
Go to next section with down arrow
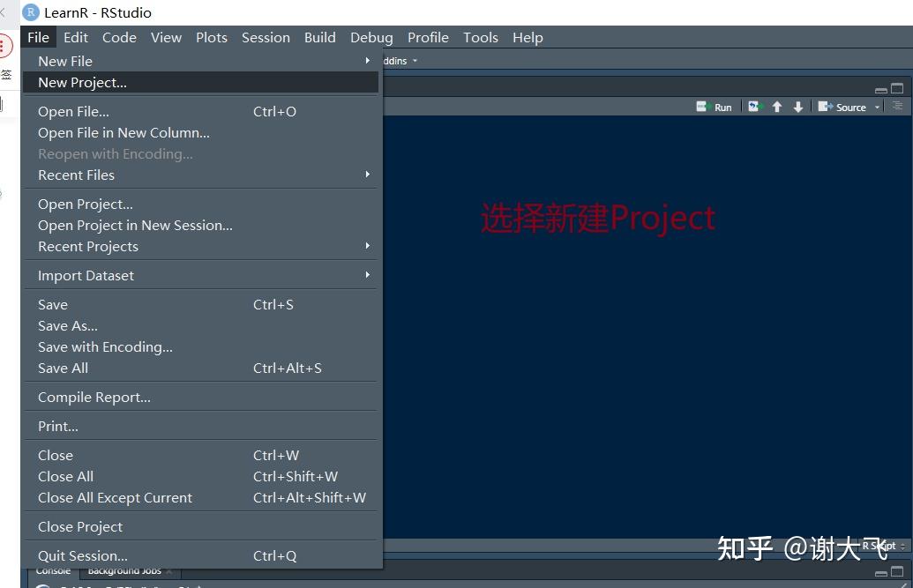point(798,108)
